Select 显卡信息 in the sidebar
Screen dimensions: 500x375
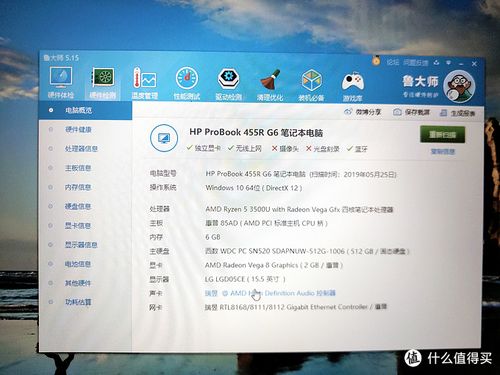(78, 226)
